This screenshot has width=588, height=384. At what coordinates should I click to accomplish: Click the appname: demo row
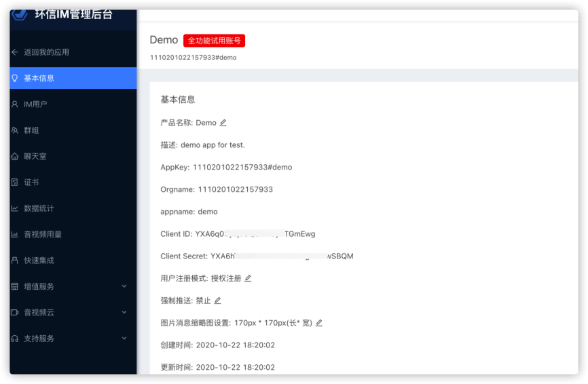189,212
